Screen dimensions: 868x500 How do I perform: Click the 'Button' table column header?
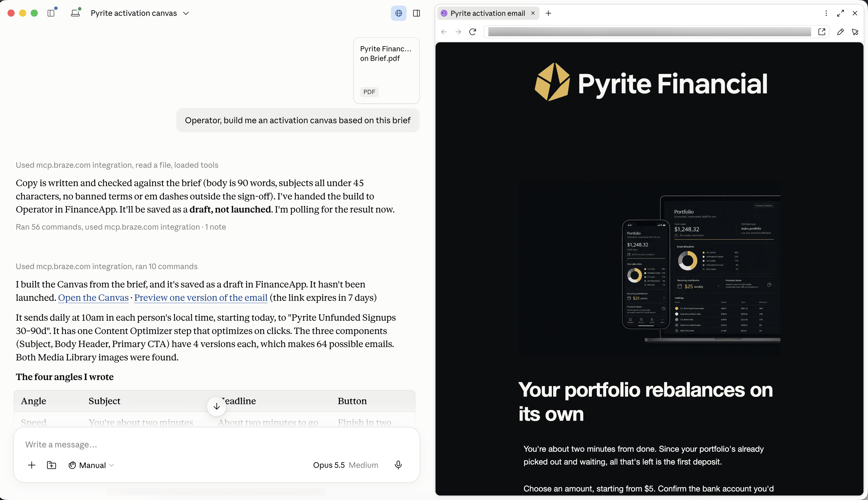pyautogui.click(x=352, y=401)
